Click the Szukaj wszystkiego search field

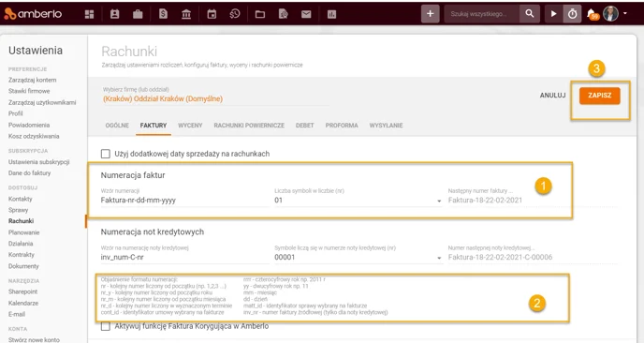(481, 13)
